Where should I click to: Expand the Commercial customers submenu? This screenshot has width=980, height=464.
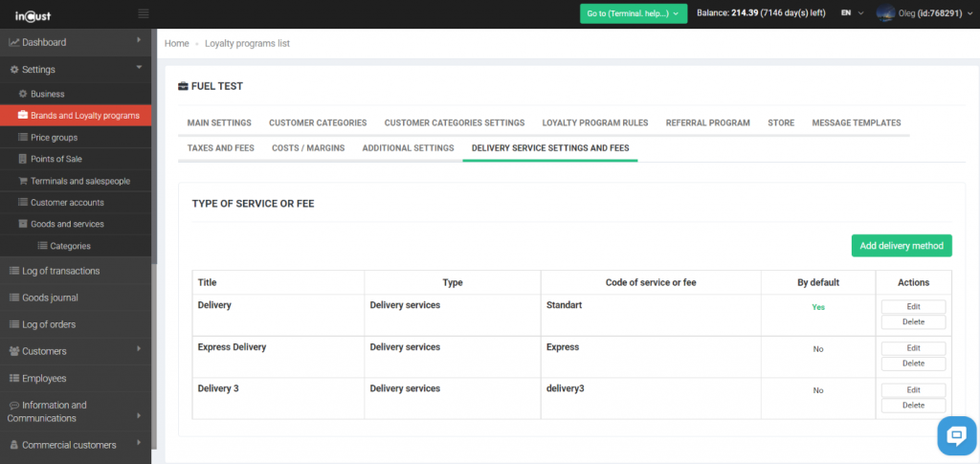coord(139,444)
